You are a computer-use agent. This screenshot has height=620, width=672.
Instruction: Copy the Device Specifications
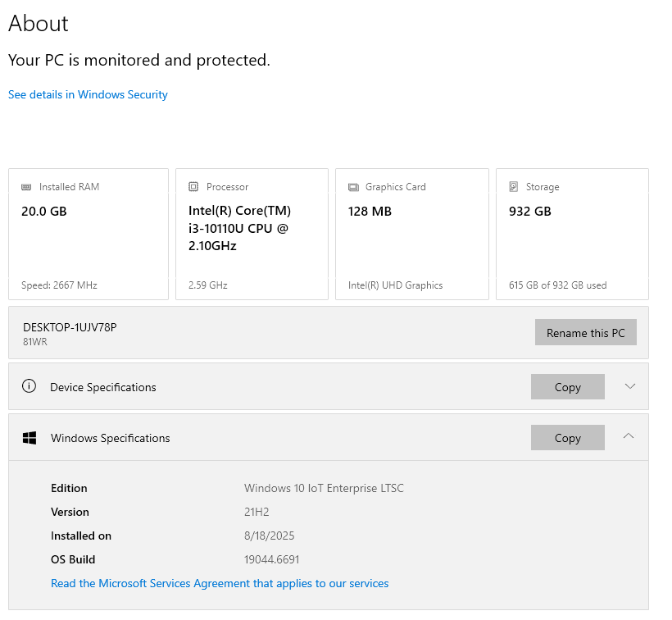[x=567, y=387]
